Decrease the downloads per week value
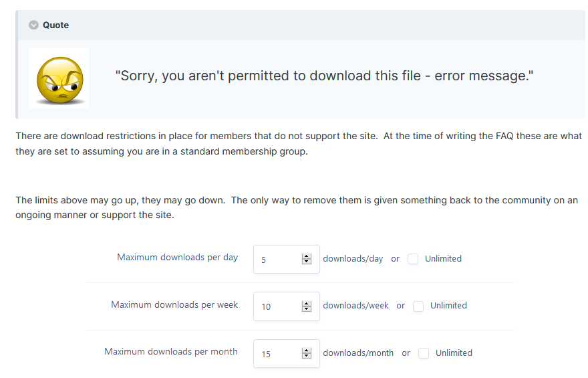588x378 pixels. (x=307, y=309)
